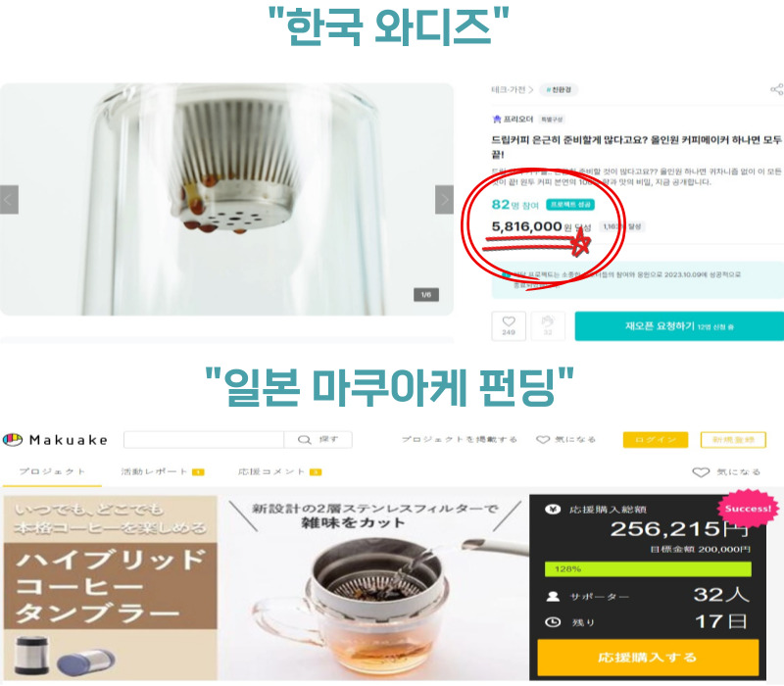Show the next product image with the right arrow

tap(444, 200)
